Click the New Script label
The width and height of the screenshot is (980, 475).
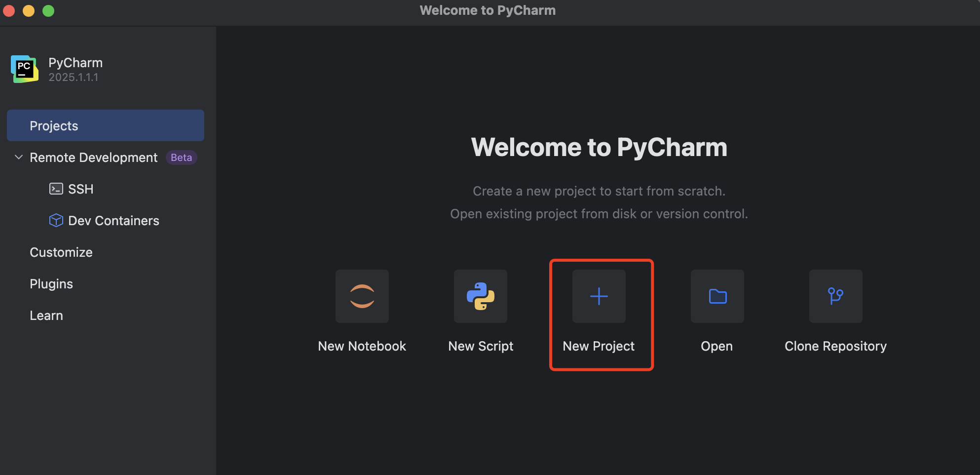[x=481, y=346]
